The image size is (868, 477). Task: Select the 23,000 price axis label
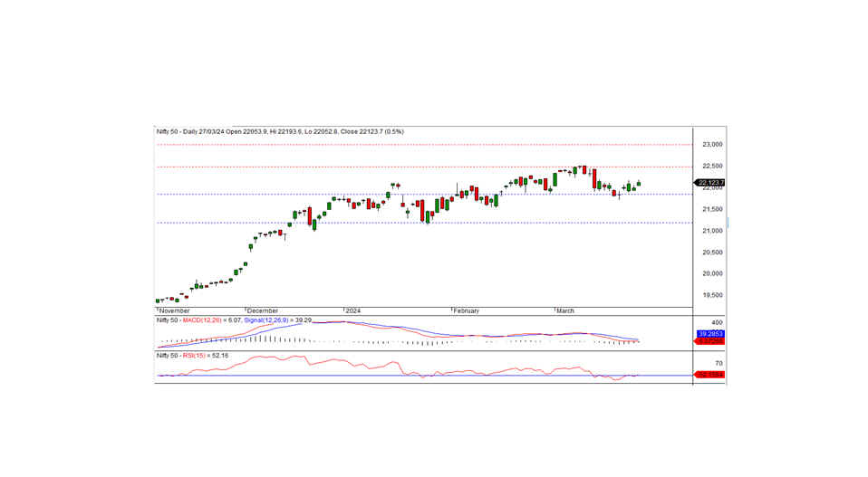[712, 144]
